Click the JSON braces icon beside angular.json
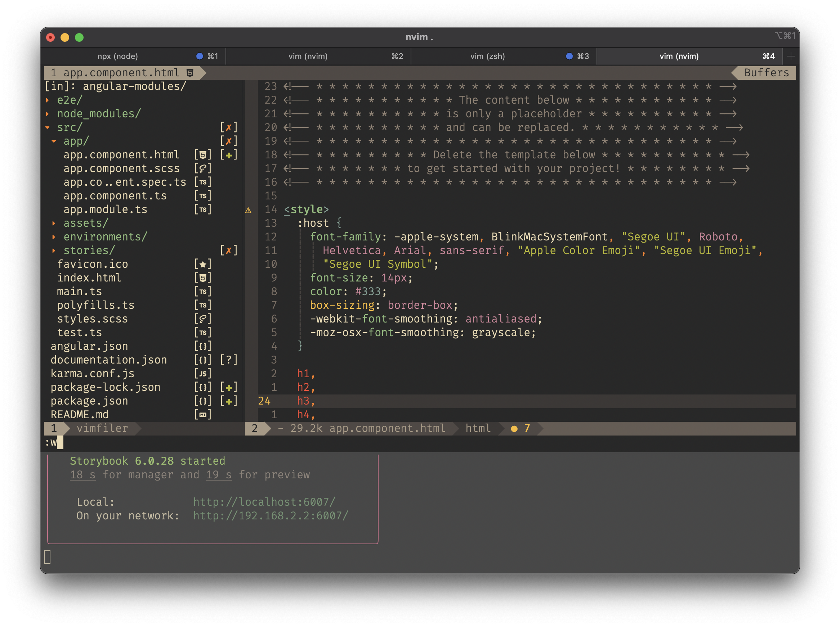Image resolution: width=840 pixels, height=627 pixels. point(203,346)
